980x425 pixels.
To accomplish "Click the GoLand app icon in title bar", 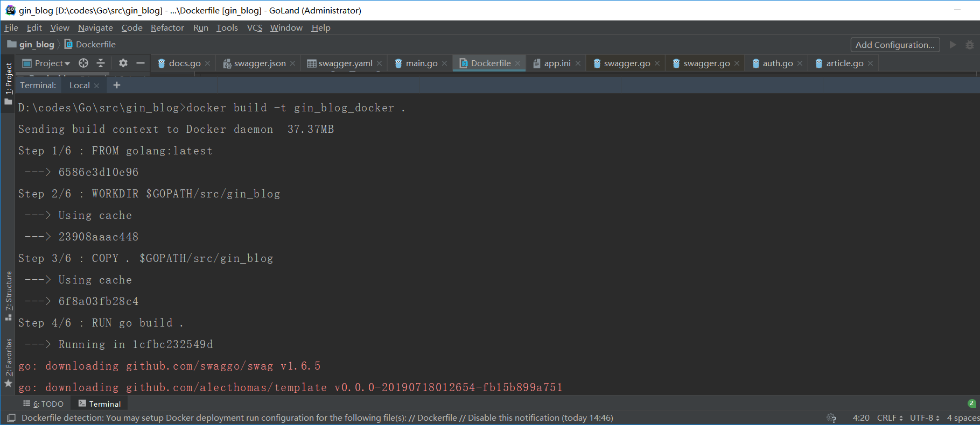I will point(10,10).
